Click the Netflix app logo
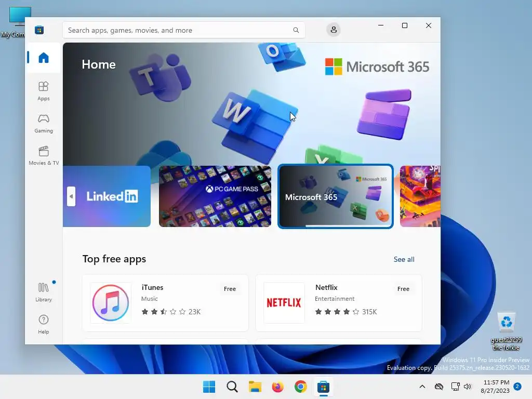 284,303
